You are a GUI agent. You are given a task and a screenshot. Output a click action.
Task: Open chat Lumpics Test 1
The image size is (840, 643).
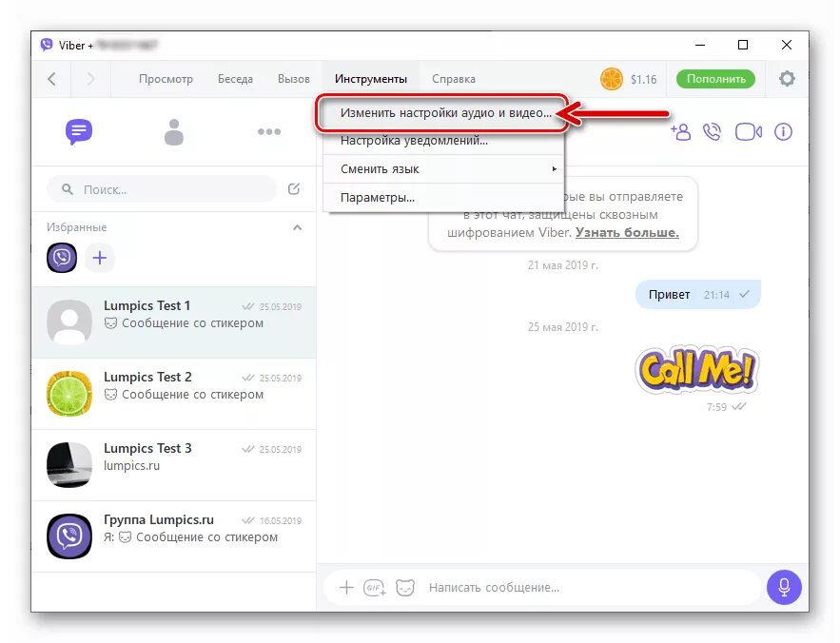click(173, 322)
